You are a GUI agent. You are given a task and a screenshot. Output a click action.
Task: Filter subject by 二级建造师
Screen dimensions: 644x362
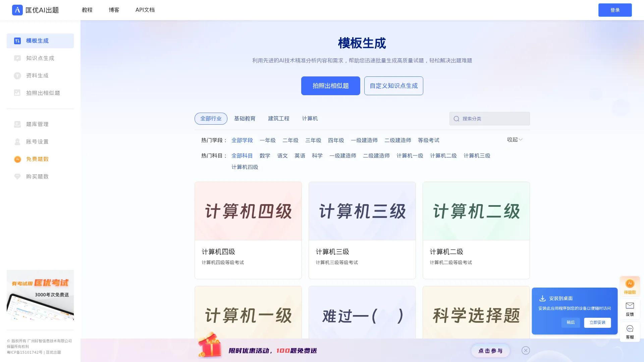[x=376, y=156]
